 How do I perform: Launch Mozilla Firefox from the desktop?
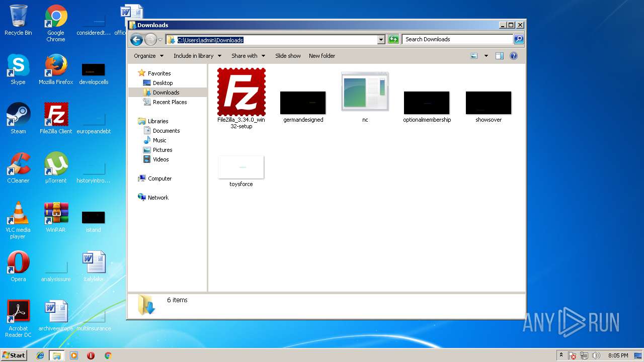(x=56, y=69)
